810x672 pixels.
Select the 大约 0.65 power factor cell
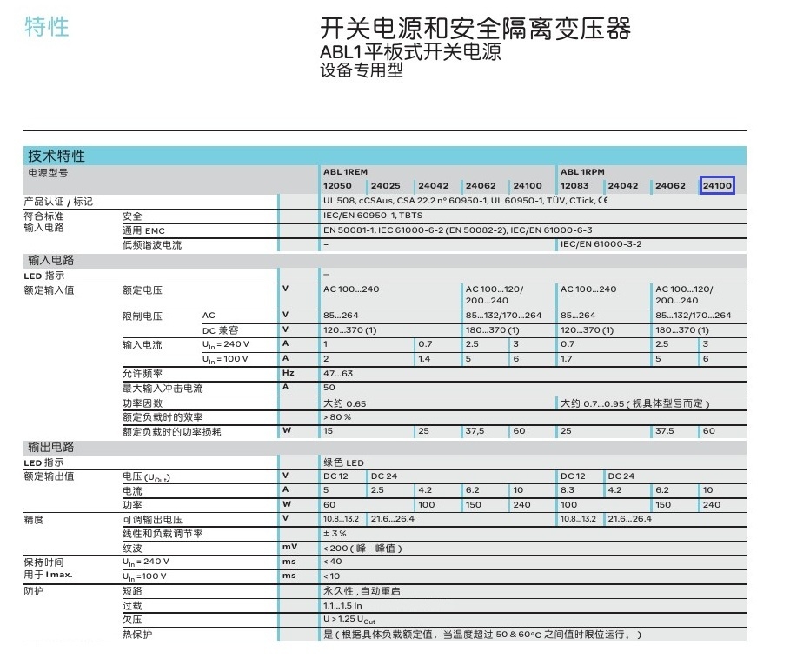point(344,403)
